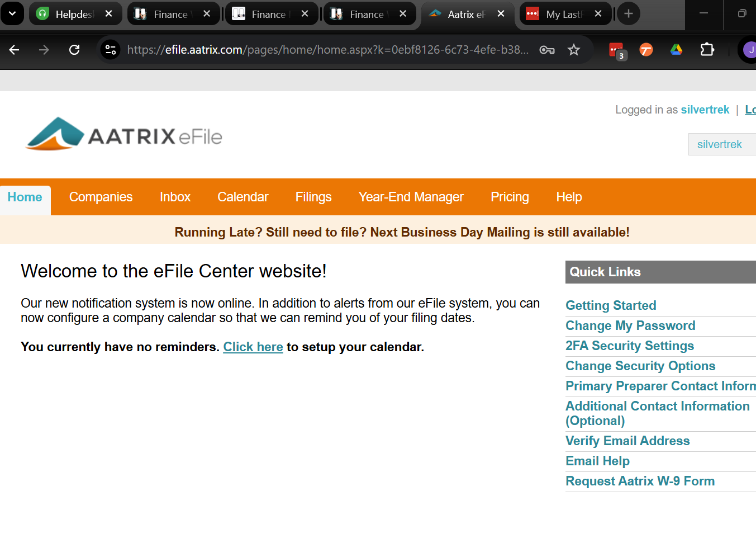Open the Change My Password link
756x538 pixels.
pos(630,325)
